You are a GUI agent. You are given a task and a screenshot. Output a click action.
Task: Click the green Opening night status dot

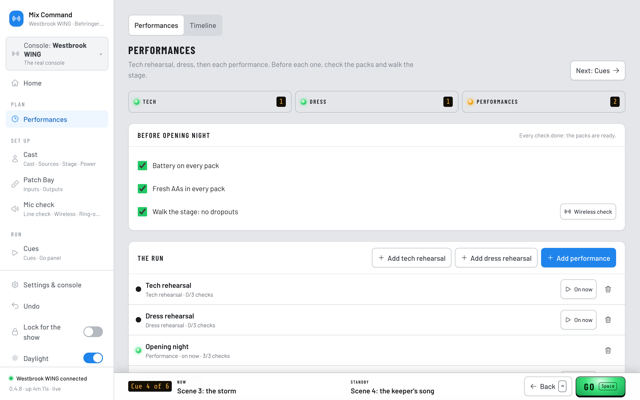(138, 350)
